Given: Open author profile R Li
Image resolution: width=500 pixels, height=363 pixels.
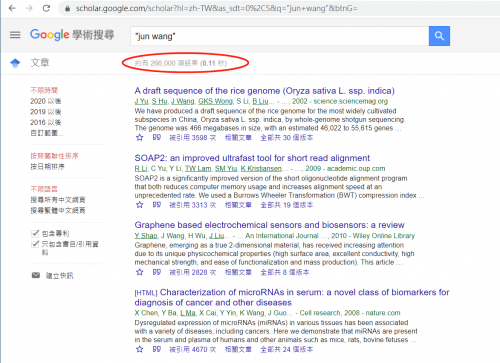Looking at the screenshot, I should [141, 168].
